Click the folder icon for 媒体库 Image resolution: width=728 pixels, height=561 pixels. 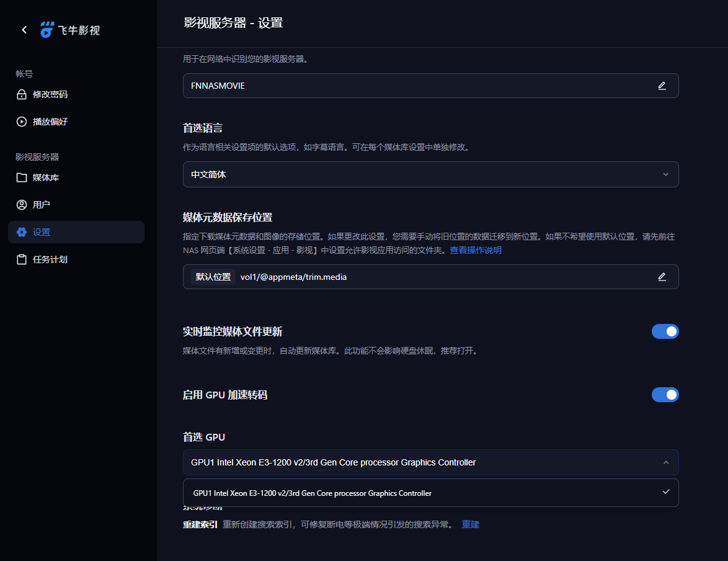click(x=22, y=177)
